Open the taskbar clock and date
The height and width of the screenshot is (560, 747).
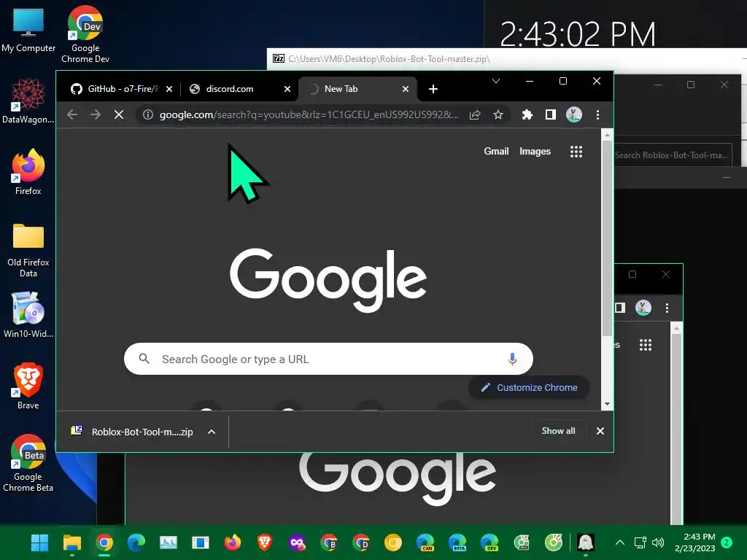point(695,542)
